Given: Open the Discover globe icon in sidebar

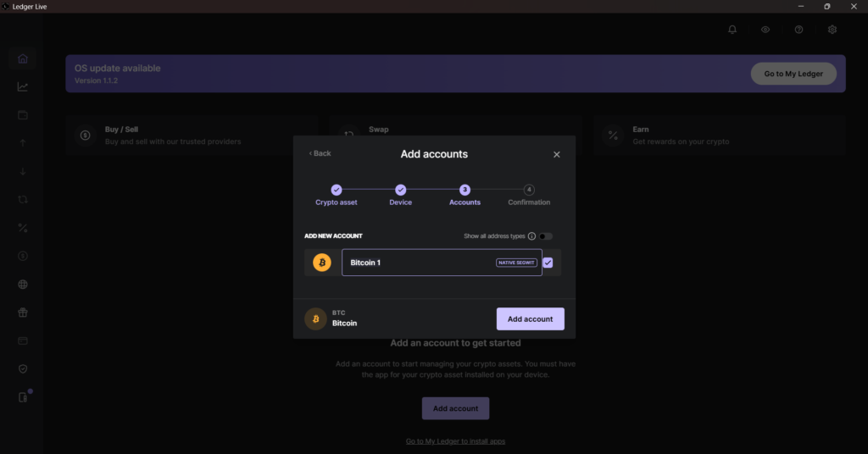Looking at the screenshot, I should tap(23, 285).
